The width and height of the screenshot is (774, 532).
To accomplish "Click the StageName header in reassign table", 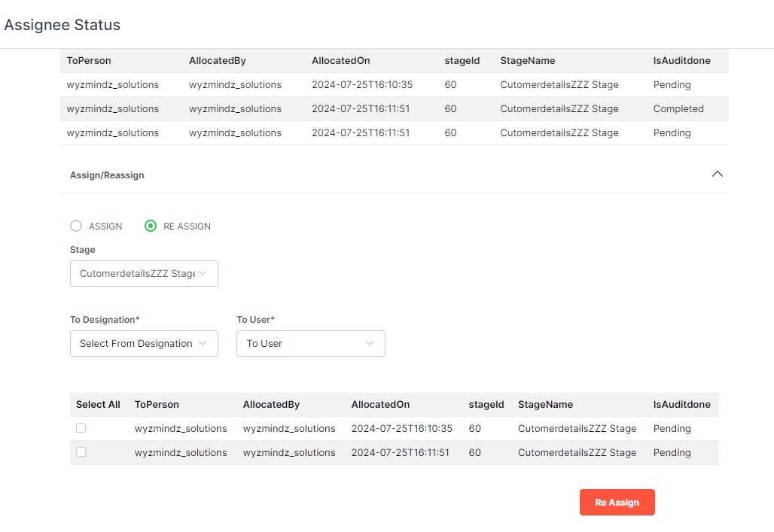I will click(545, 405).
